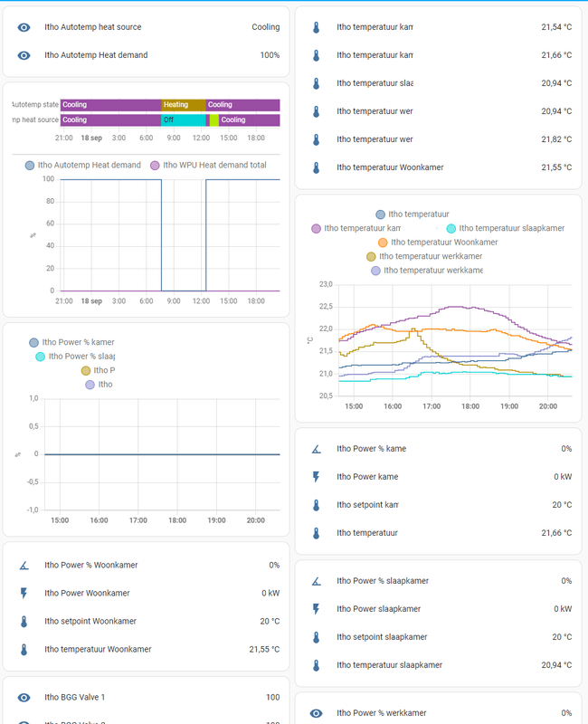Click eye icon beside Itho Power % werkkamer
588x724 pixels.
(316, 713)
